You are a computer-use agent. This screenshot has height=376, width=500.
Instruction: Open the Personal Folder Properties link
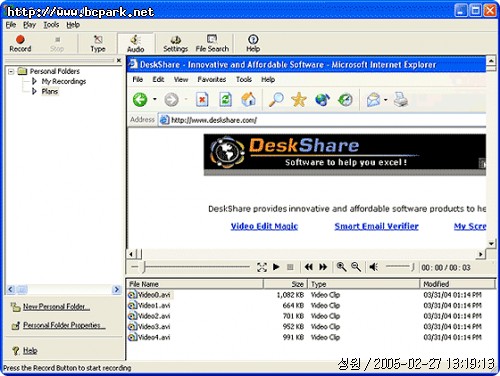point(64,325)
